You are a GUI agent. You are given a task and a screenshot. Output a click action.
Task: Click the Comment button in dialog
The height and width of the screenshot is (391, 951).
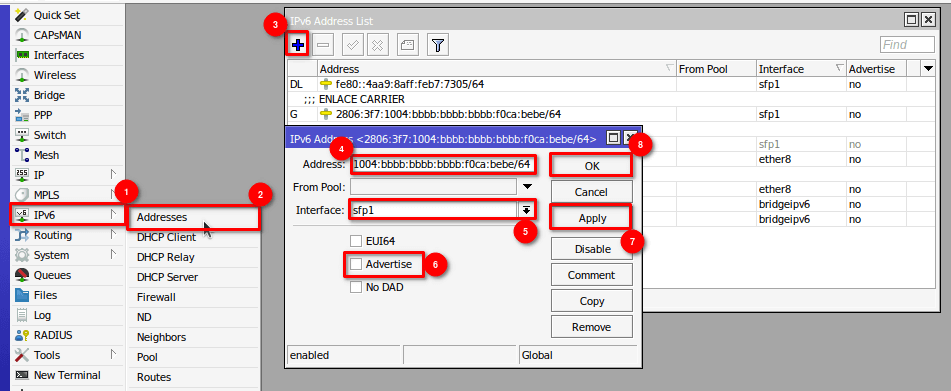591,275
